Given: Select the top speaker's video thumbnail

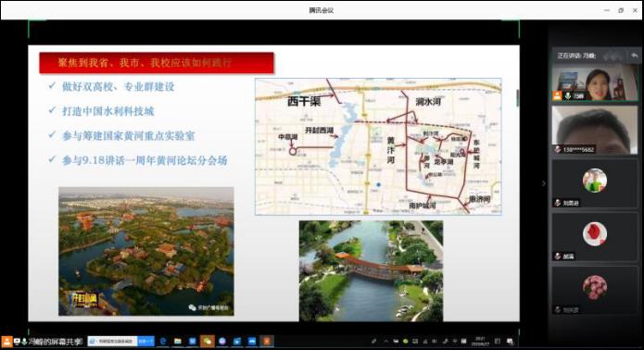Looking at the screenshot, I should coord(595,82).
